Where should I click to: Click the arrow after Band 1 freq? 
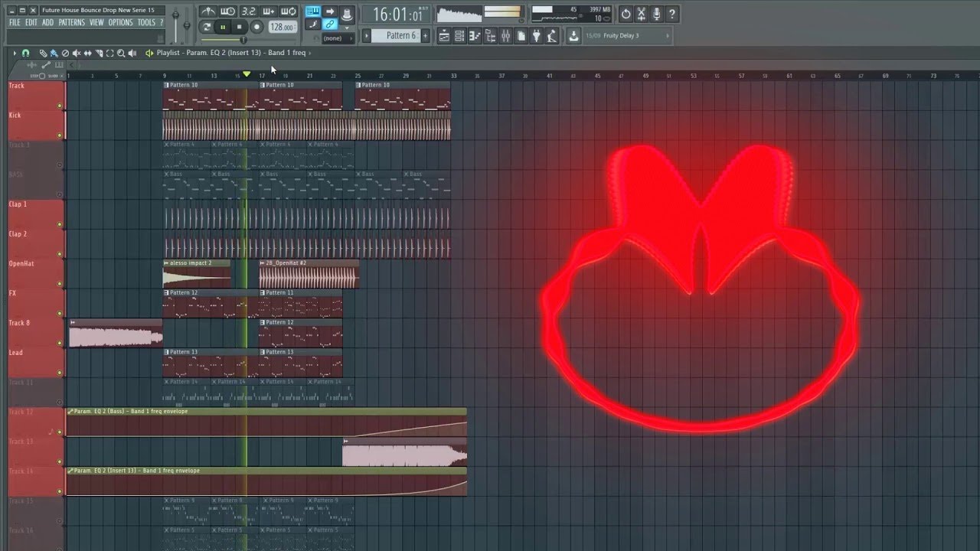(310, 53)
